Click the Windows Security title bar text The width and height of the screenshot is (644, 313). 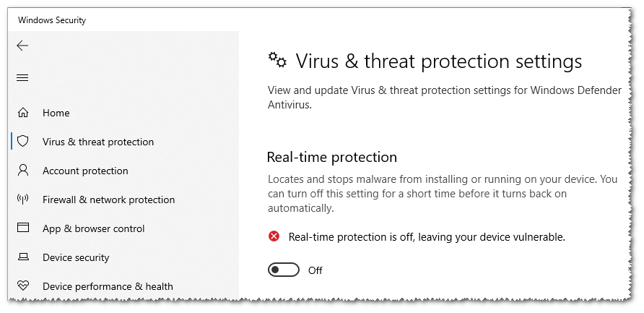52,20
